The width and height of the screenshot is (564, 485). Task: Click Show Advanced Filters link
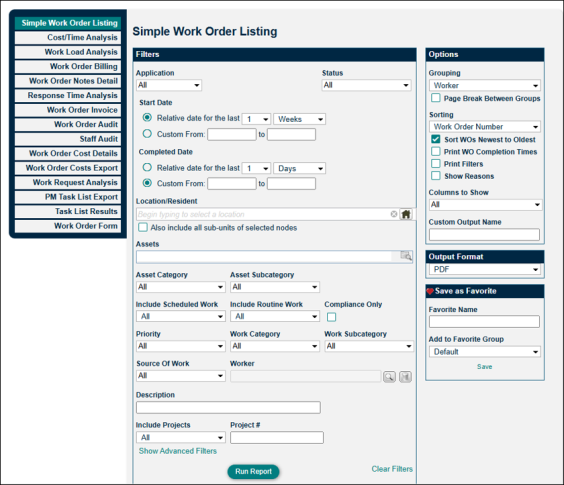pos(178,451)
